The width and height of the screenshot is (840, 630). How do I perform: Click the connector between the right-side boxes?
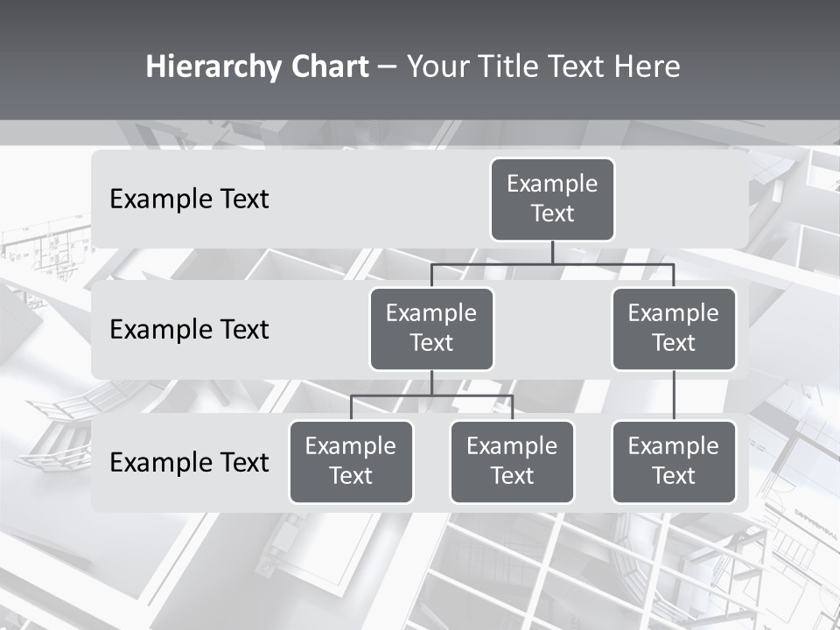(x=673, y=395)
